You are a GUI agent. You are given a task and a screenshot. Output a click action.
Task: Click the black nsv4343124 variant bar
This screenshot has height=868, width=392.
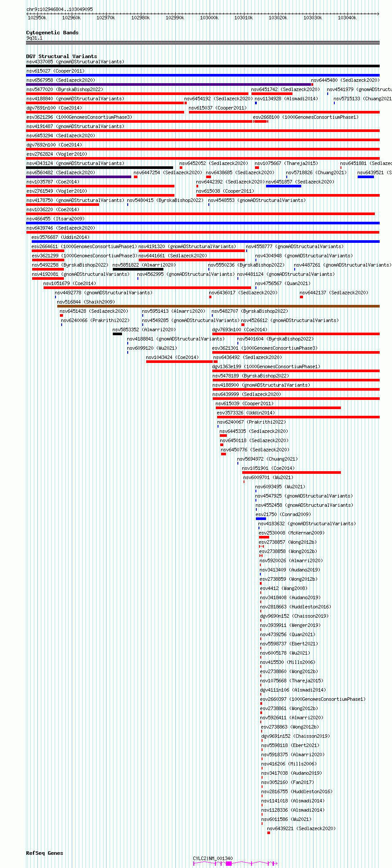click(100, 168)
